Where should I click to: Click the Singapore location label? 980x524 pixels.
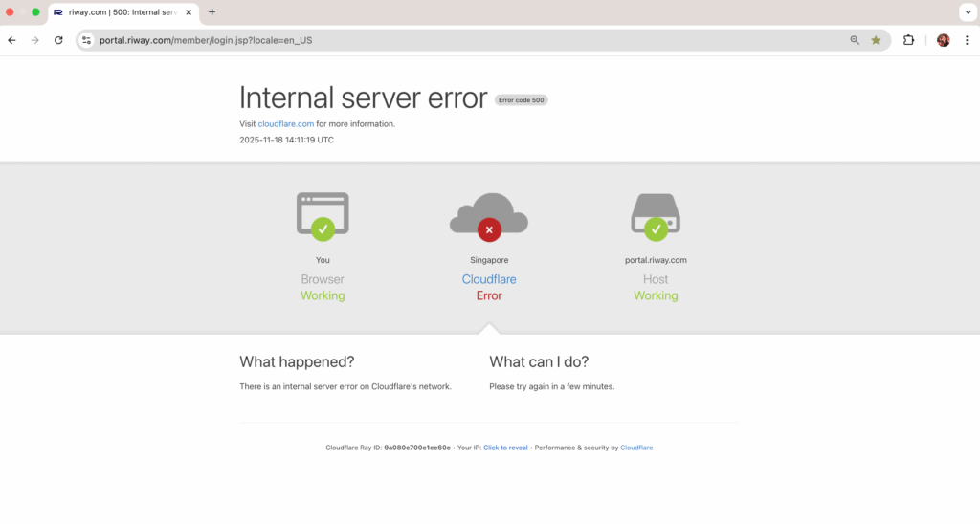click(x=489, y=260)
